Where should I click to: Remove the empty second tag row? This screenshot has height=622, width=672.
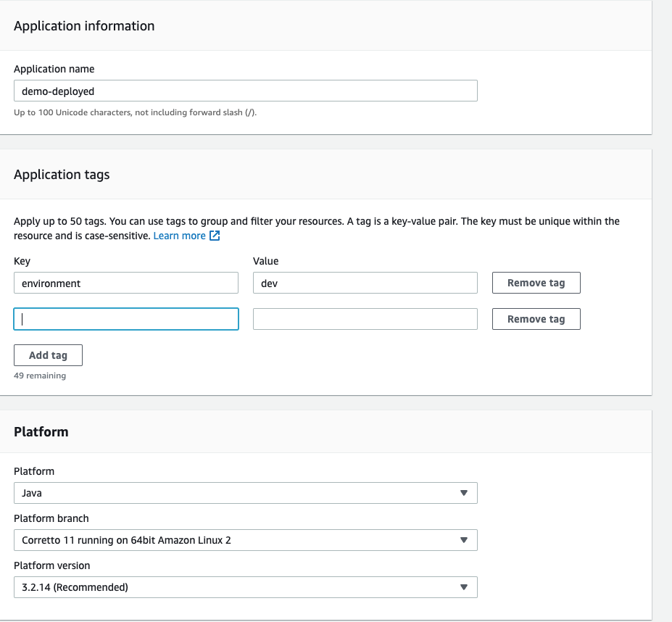536,319
